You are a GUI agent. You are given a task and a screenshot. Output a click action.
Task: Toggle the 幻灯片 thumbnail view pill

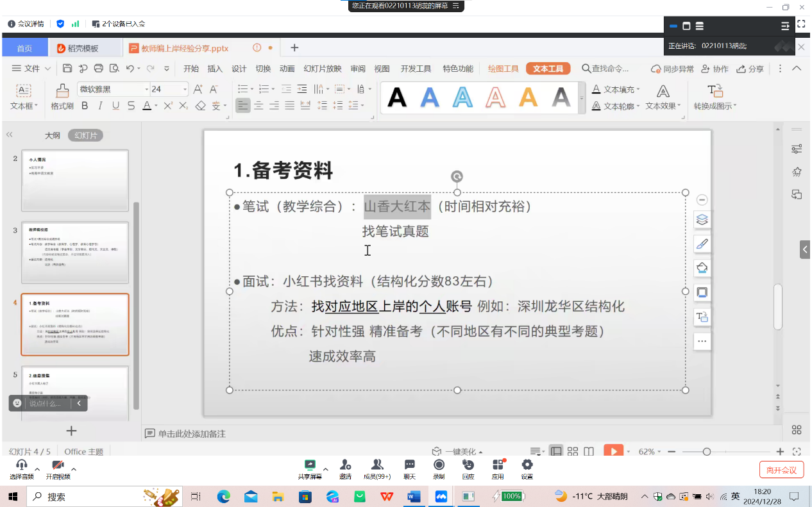[86, 135]
